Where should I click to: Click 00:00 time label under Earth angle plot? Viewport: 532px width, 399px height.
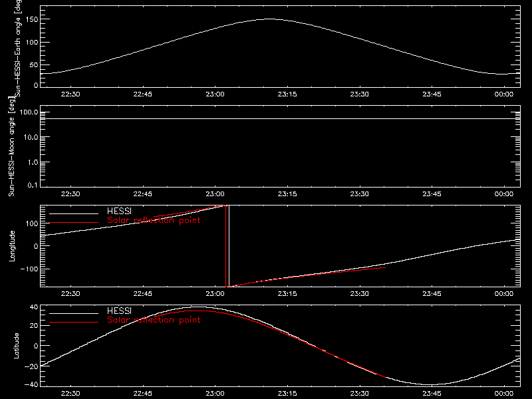504,94
